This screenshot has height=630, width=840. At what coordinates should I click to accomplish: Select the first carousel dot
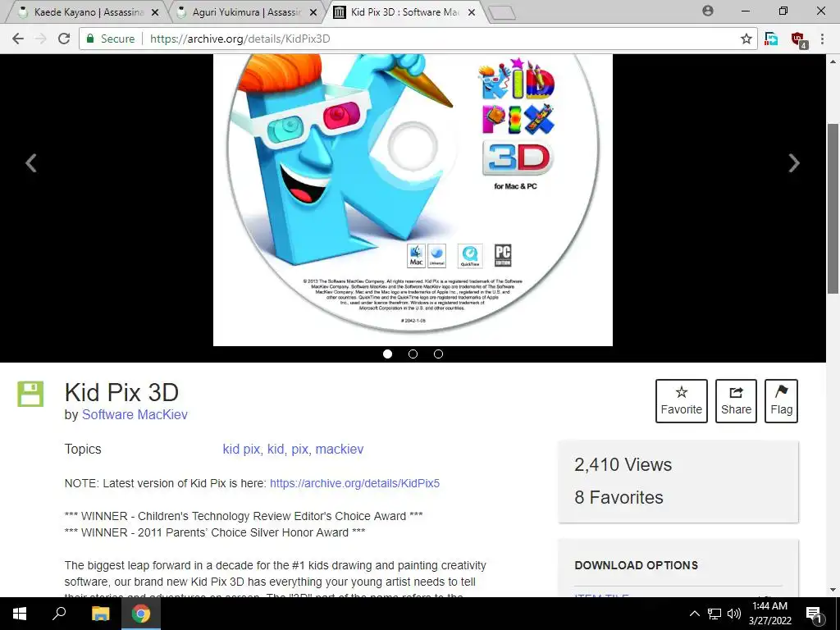(388, 354)
